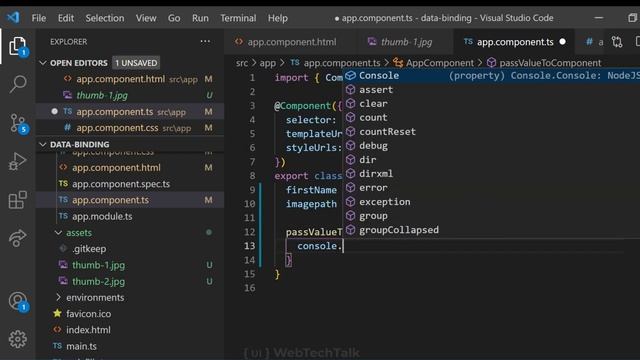
Task: Choose the count autocomplete suggestion
Action: point(491,118)
